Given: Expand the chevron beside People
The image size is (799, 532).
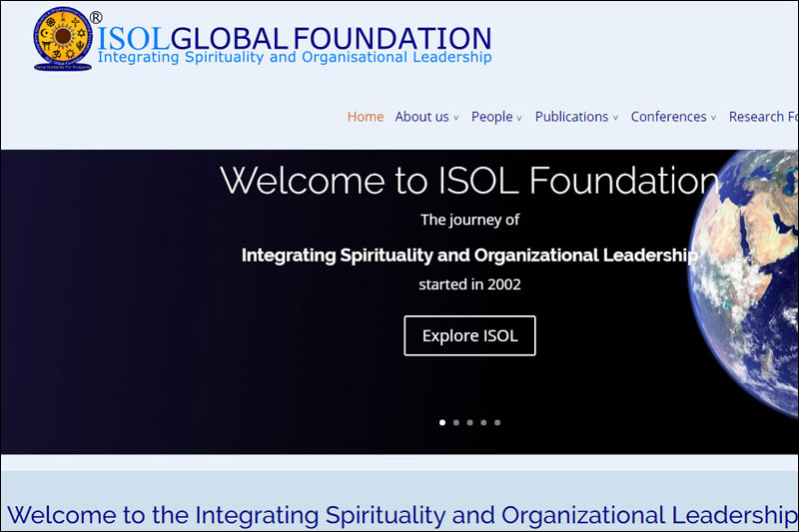Looking at the screenshot, I should click(x=519, y=118).
